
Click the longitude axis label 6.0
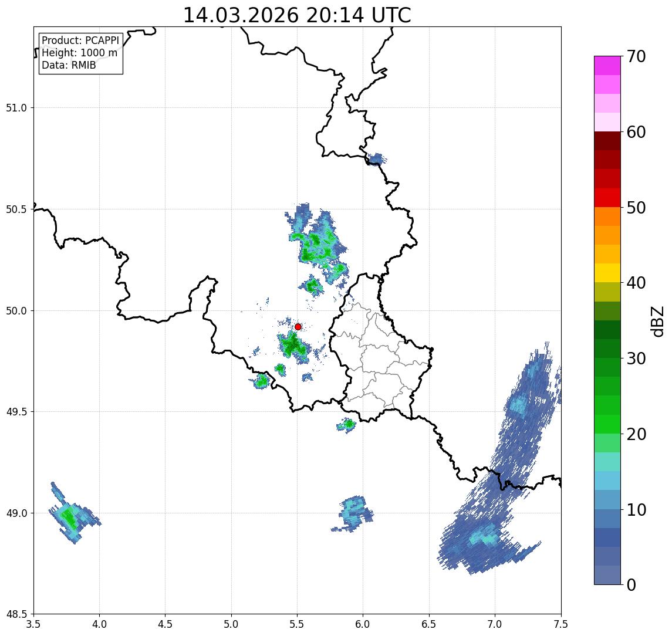[x=363, y=624]
